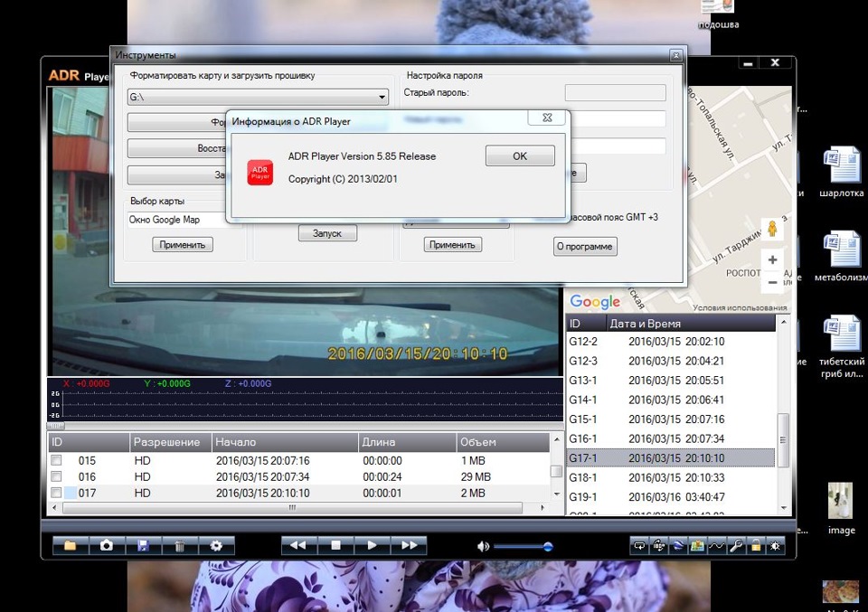The height and width of the screenshot is (612, 868).
Task: Click OK in the ADR Player info dialog
Action: [x=520, y=155]
